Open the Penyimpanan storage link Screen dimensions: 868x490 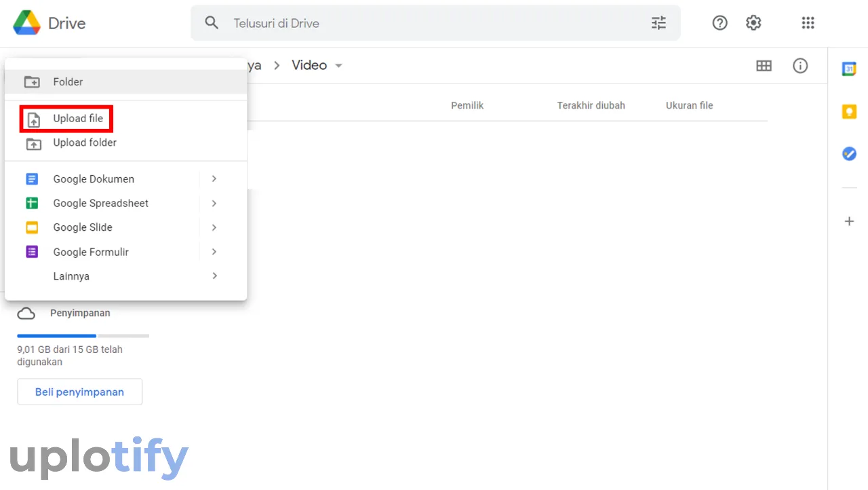pyautogui.click(x=80, y=314)
